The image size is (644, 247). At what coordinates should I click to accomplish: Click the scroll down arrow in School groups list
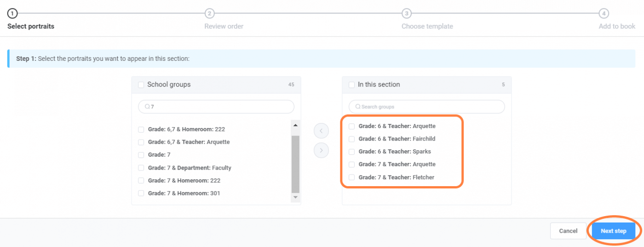click(x=295, y=197)
